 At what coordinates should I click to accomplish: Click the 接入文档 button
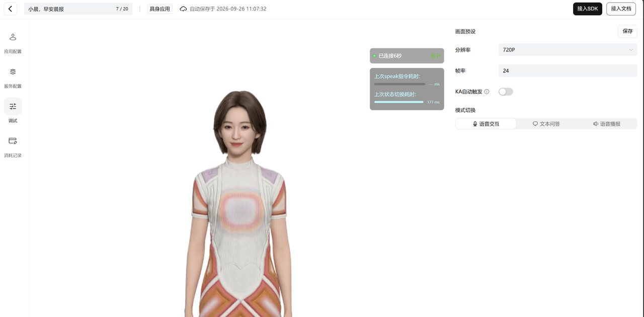621,9
